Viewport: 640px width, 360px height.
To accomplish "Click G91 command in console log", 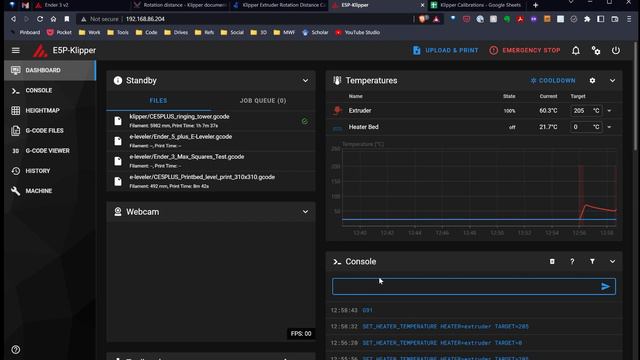I will [x=367, y=310].
